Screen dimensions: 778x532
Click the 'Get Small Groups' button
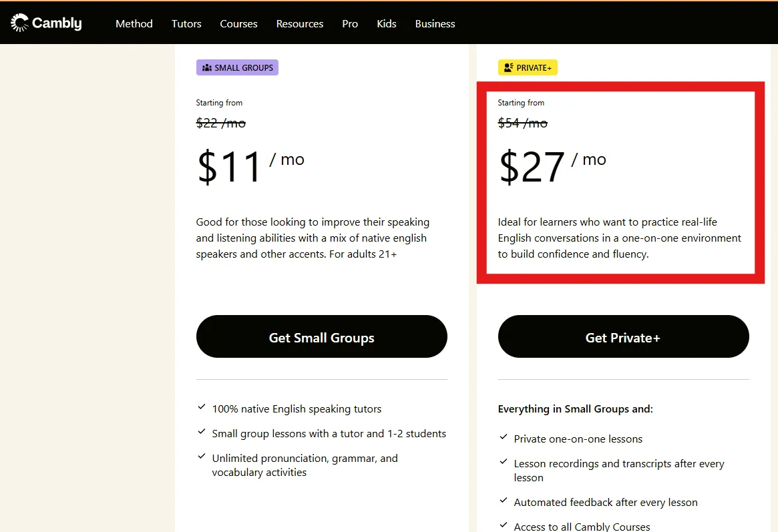(321, 337)
